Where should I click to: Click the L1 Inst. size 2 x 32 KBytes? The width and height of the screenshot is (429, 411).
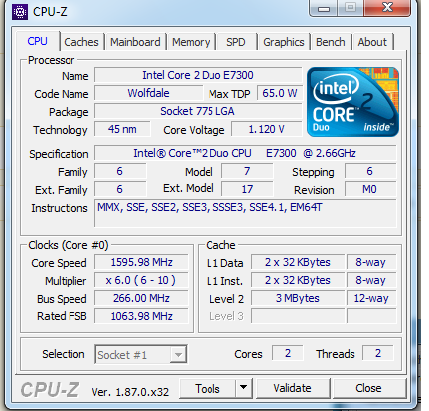298,280
